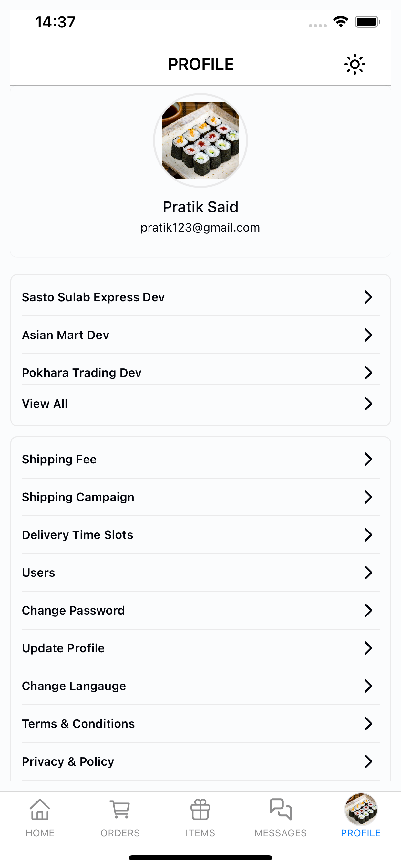Open the Orders cart icon
This screenshot has height=868, width=401.
pos(120,809)
